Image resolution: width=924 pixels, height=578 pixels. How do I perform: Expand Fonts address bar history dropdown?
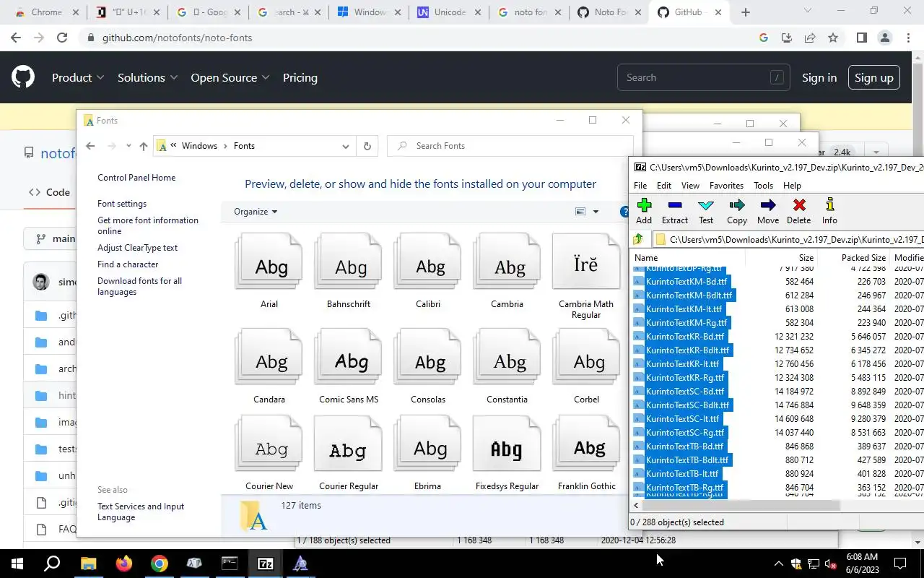pyautogui.click(x=346, y=146)
